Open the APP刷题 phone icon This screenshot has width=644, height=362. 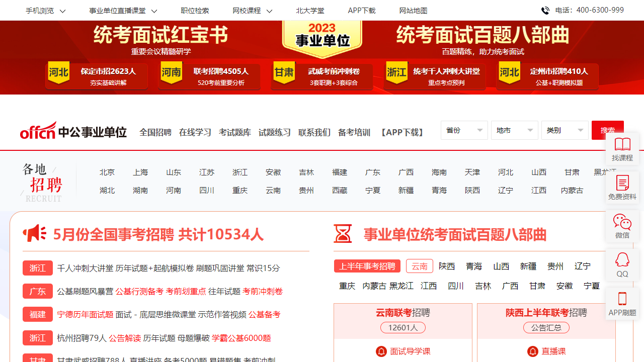(622, 304)
